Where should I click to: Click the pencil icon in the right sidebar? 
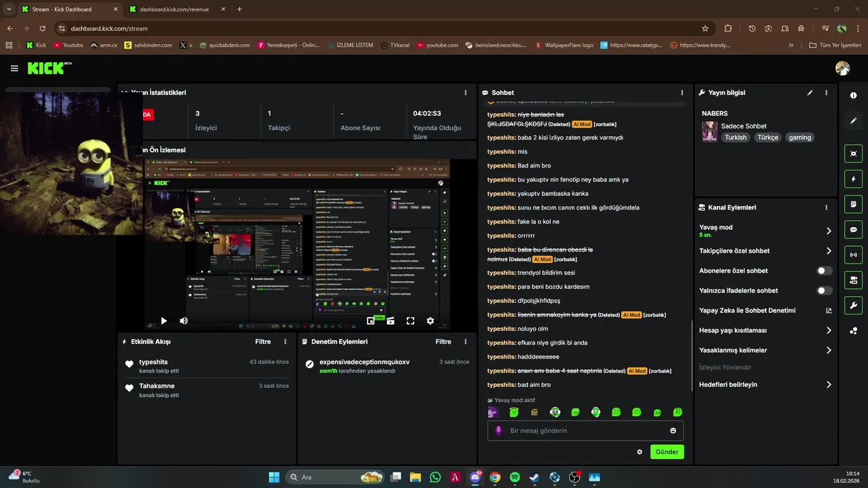click(x=853, y=121)
